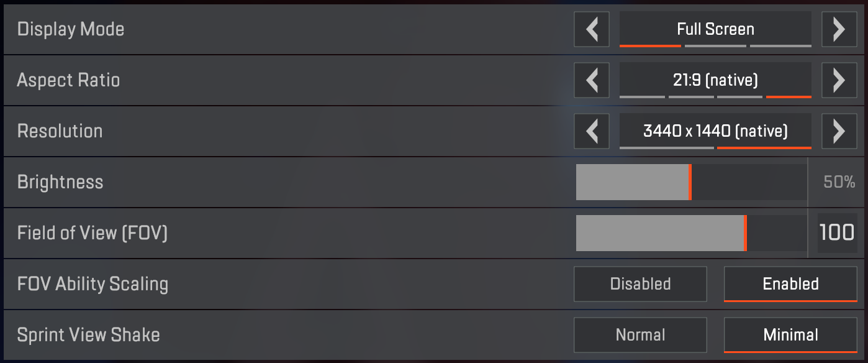Open the 3440 x 1440 resolution selector

pos(715,131)
